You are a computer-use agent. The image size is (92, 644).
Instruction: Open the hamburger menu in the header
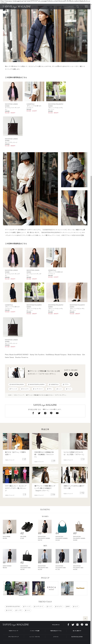click(x=86, y=7)
